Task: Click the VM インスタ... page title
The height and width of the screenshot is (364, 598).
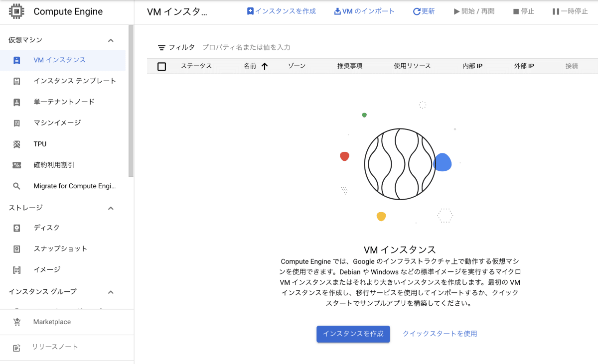Action: pyautogui.click(x=177, y=12)
